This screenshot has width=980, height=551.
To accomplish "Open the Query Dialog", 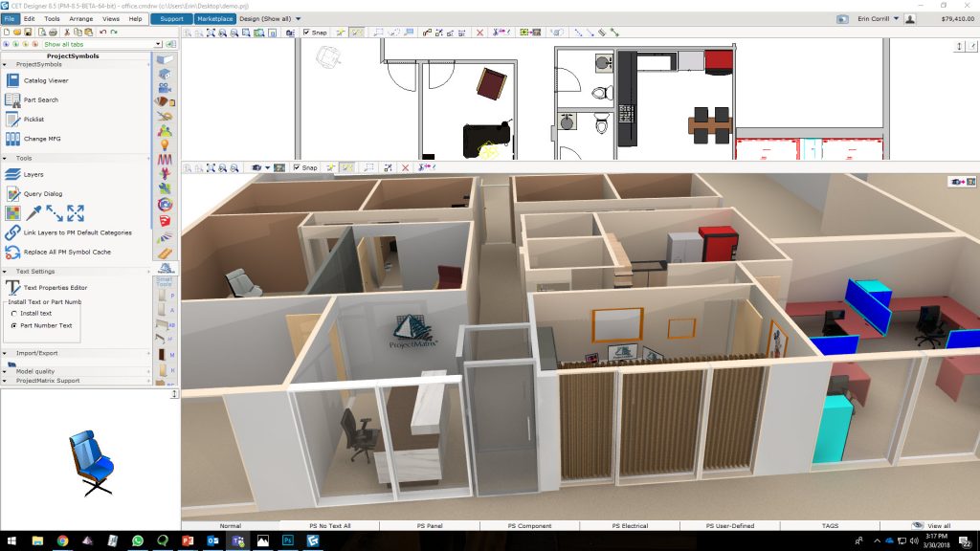I will pyautogui.click(x=42, y=194).
